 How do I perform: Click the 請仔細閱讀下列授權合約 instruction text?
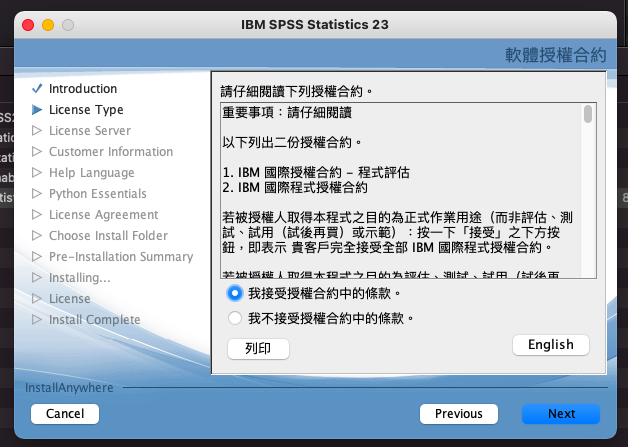click(297, 91)
